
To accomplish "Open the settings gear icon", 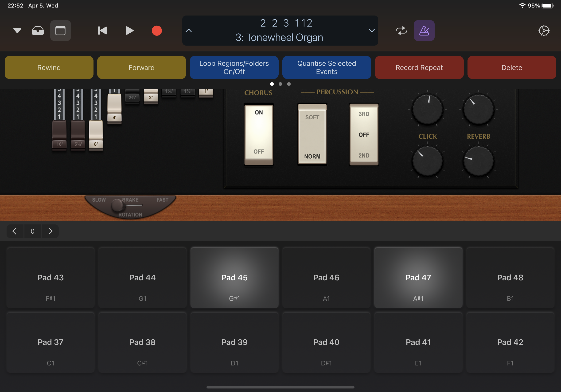I will click(544, 31).
